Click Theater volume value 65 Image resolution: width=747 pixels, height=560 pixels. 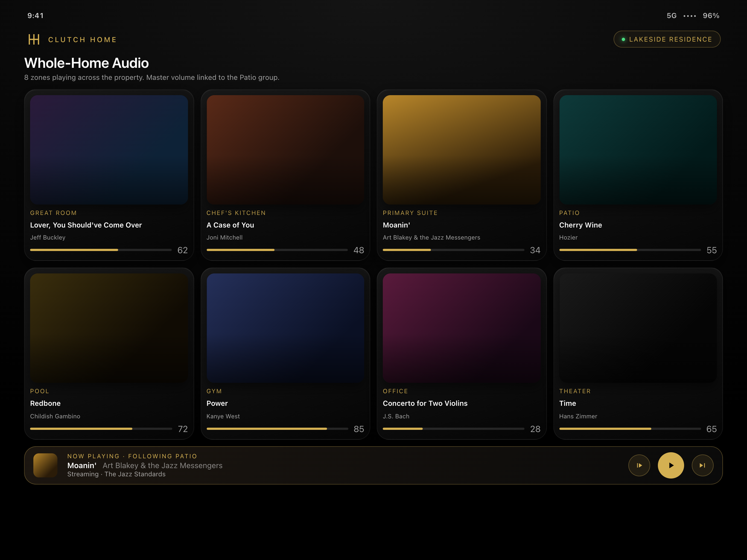click(x=711, y=429)
